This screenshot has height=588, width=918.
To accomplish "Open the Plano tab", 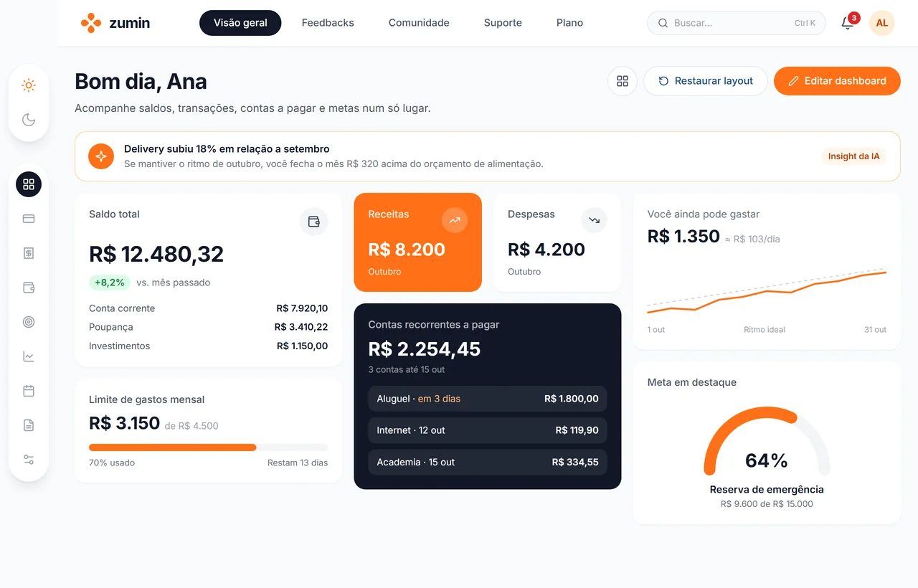I will (x=569, y=23).
